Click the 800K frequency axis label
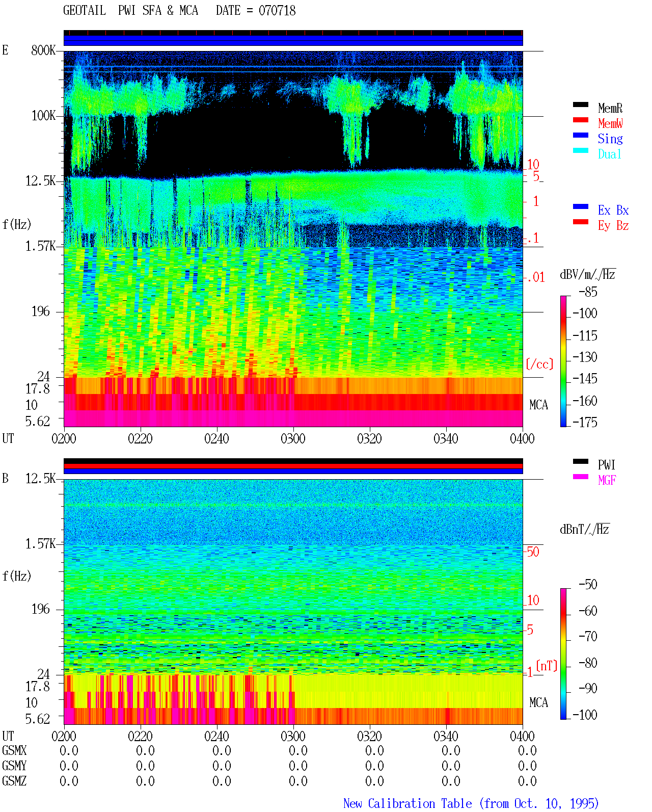 pos(43,50)
